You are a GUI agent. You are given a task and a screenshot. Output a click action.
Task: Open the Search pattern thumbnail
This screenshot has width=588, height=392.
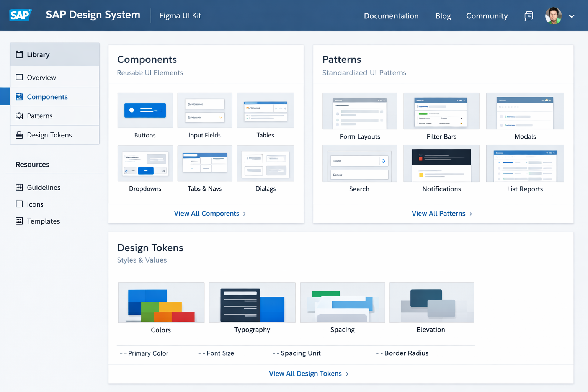point(359,163)
